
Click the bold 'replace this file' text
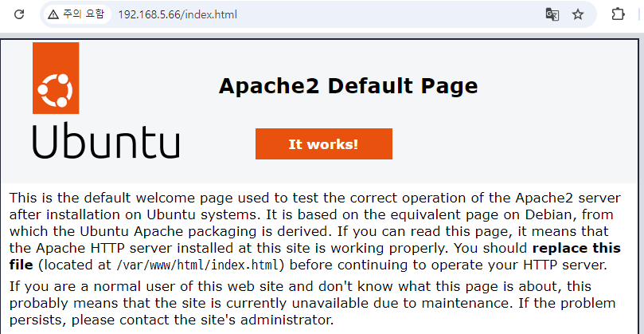(x=315, y=257)
